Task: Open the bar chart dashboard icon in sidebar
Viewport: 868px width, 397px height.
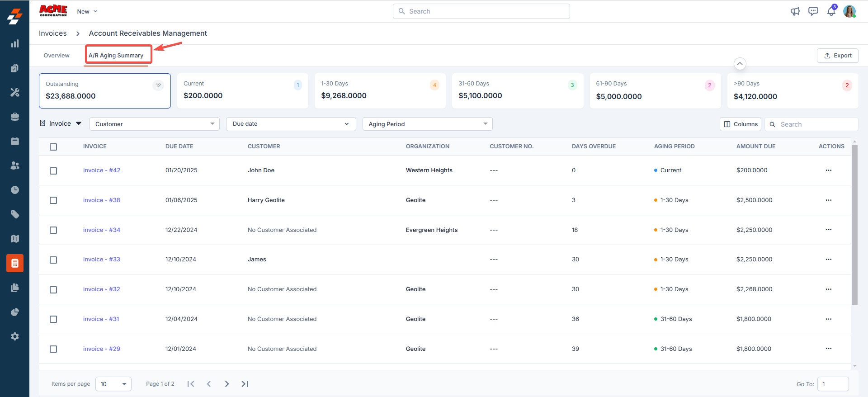Action: (x=15, y=43)
